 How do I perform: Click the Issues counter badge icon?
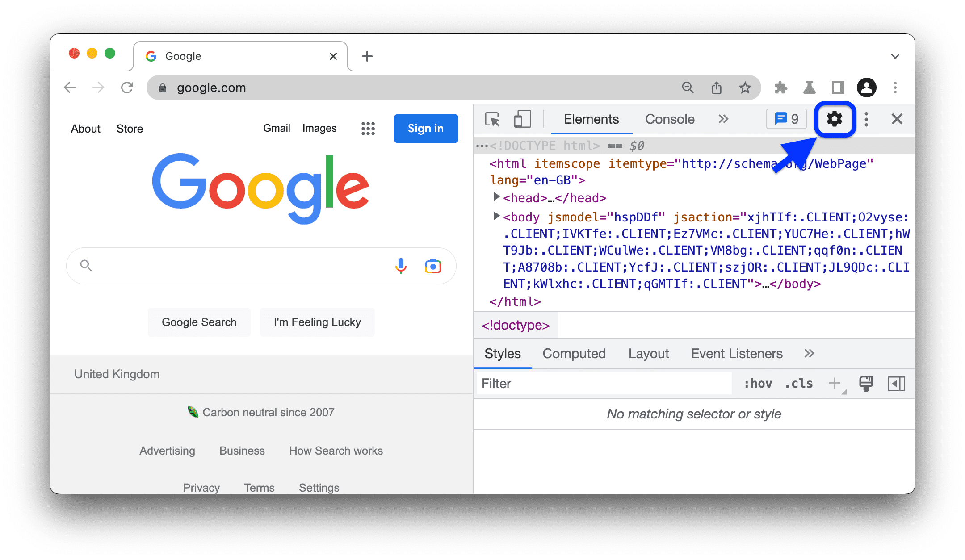tap(788, 120)
